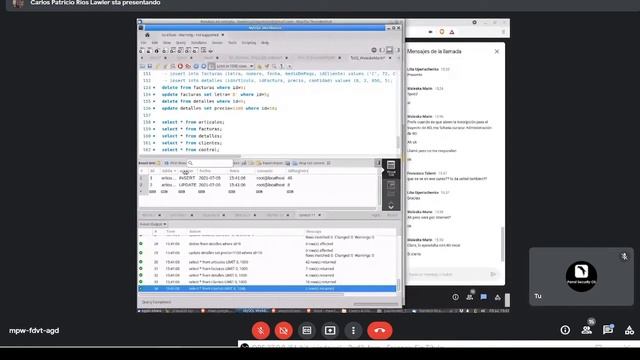Toggle the autocommit checkbox-style button

(211, 66)
